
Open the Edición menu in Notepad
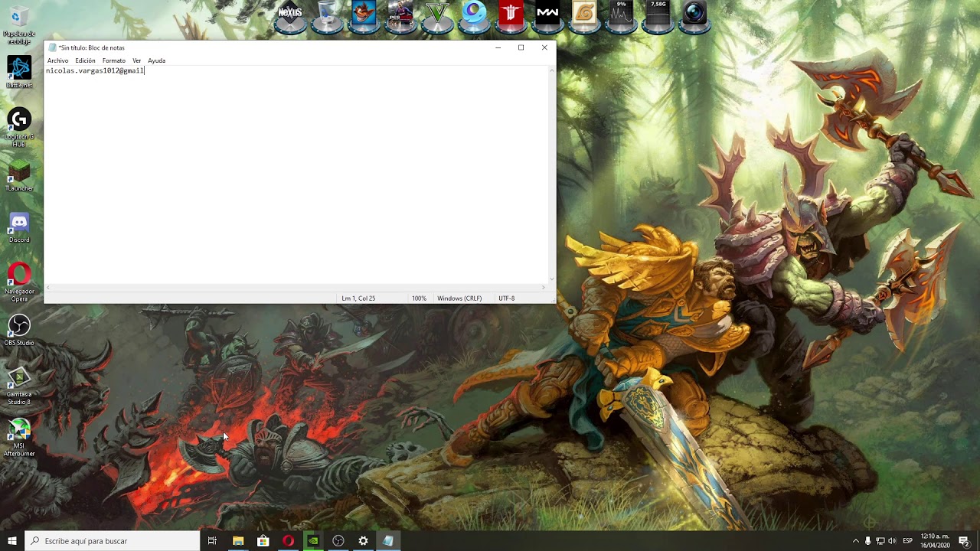pyautogui.click(x=85, y=60)
